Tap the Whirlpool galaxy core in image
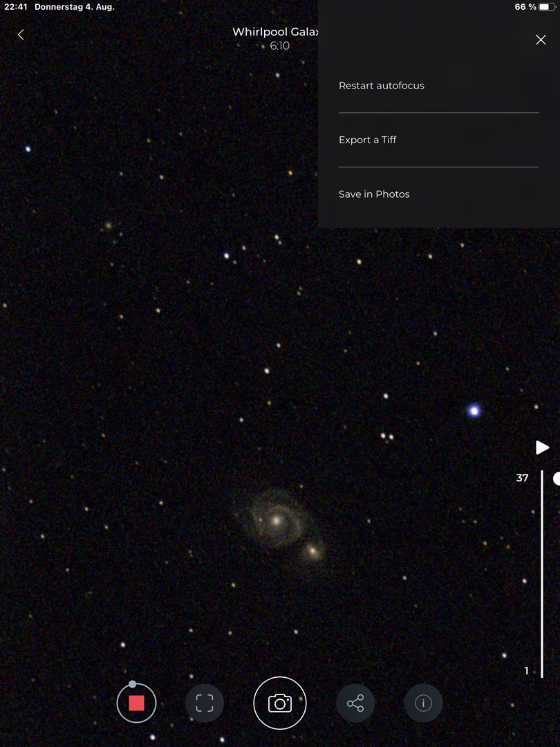 pyautogui.click(x=276, y=520)
